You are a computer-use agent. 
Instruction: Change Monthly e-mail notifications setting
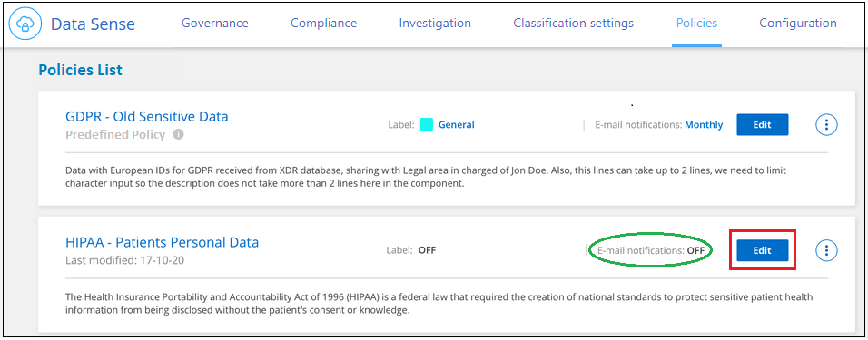coord(705,125)
